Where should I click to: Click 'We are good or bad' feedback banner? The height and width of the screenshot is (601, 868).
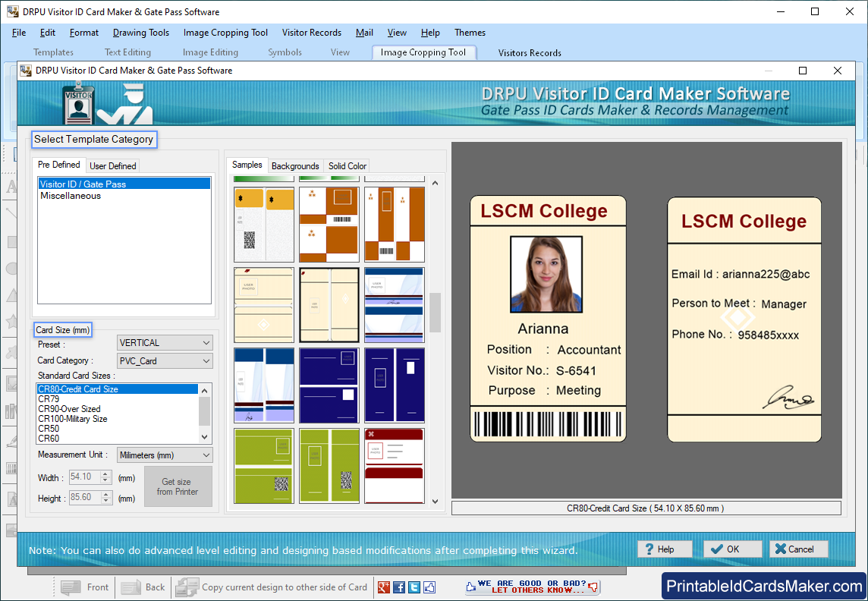533,587
